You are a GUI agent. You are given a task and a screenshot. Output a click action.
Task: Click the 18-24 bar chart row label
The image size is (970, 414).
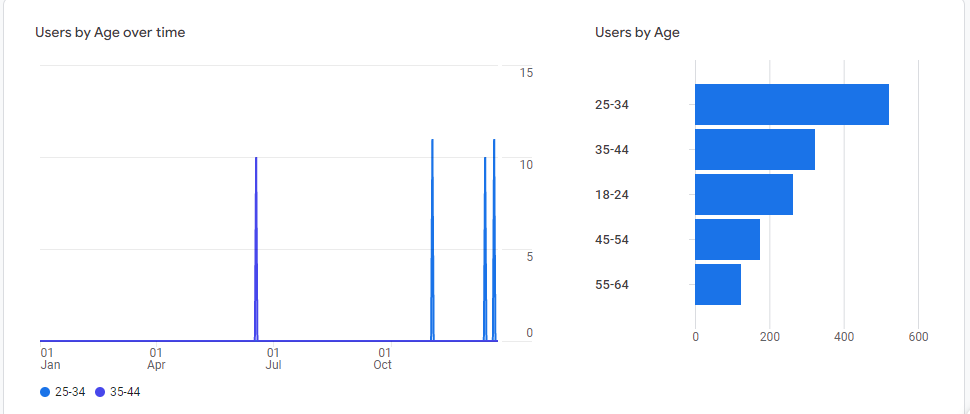610,195
